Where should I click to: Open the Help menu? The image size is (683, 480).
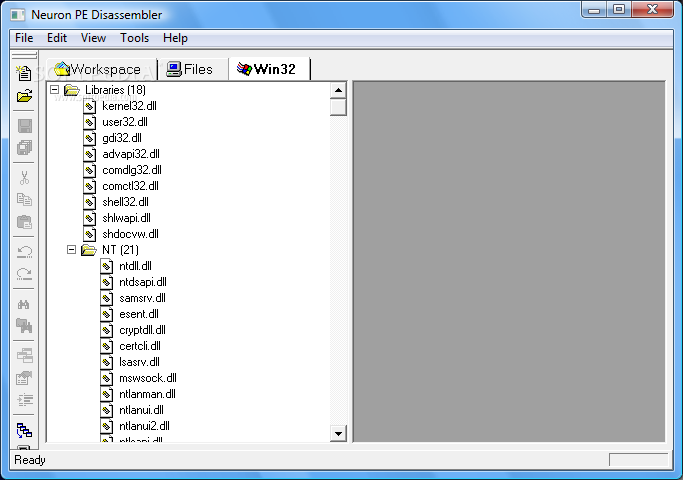(x=175, y=38)
